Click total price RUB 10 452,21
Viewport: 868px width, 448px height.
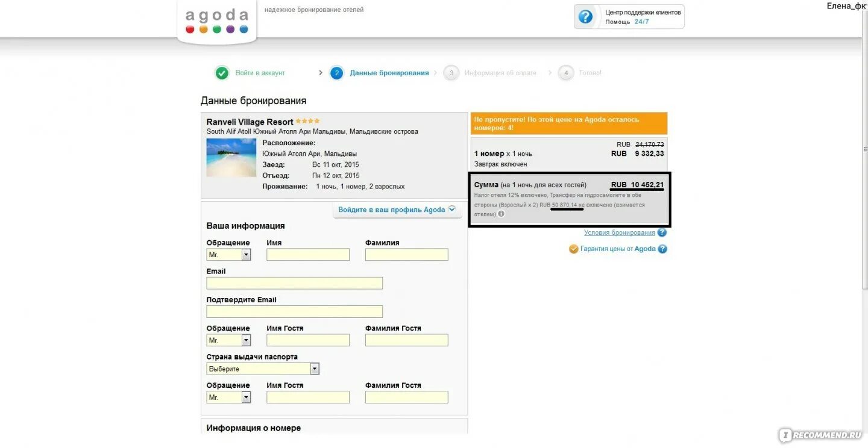(637, 185)
